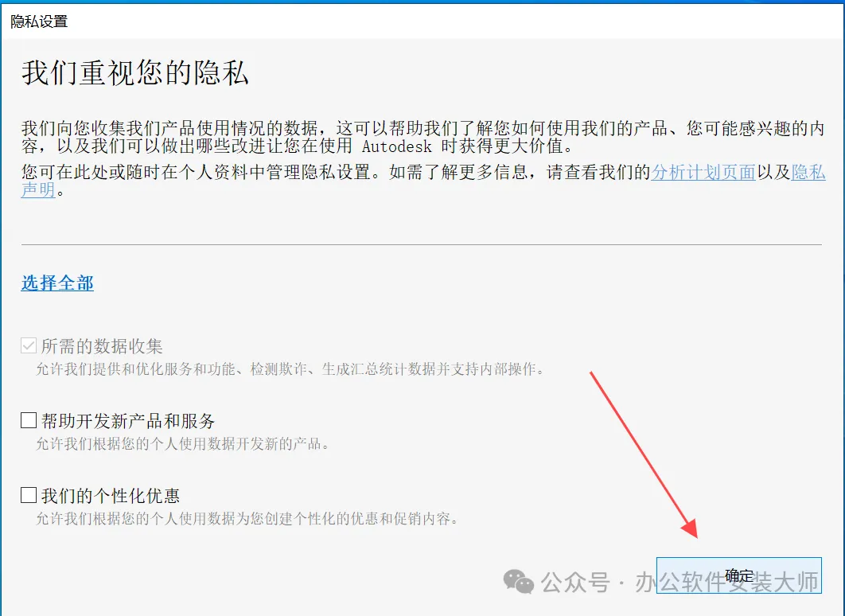The image size is (845, 616).
Task: Tick the checkbox box beside 我们的个性化优惠
Action: tap(29, 495)
